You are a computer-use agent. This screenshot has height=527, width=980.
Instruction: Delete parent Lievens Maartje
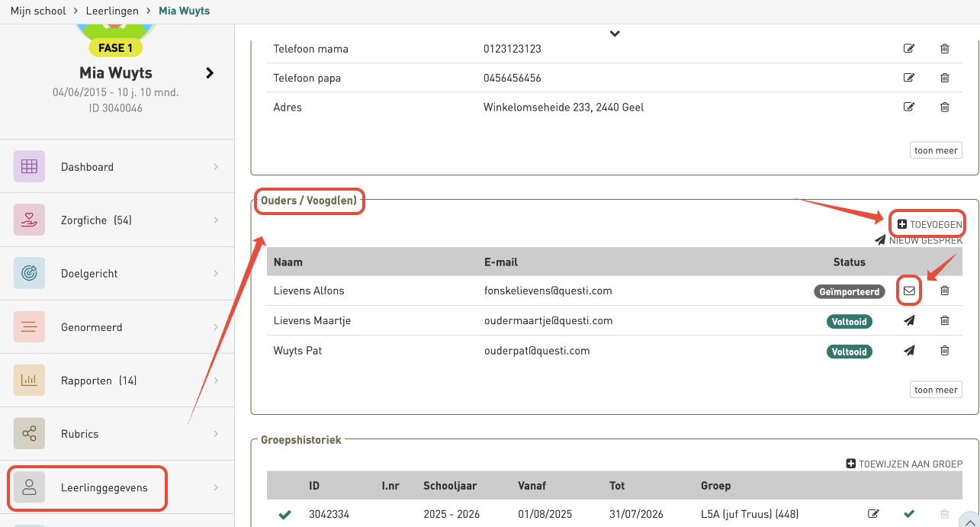click(x=945, y=321)
